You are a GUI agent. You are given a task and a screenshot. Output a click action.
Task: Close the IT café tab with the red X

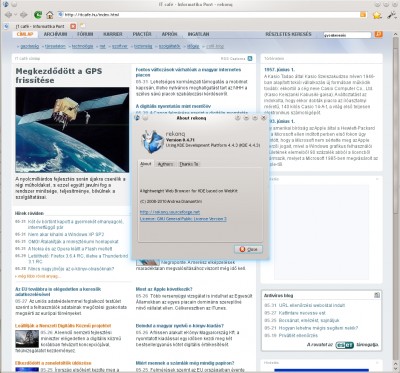pos(73,26)
